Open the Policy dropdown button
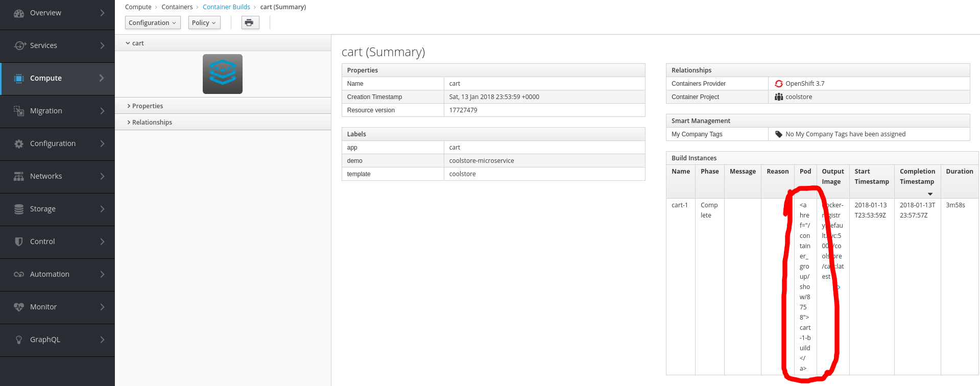Viewport: 980px width, 386px height. pos(204,22)
